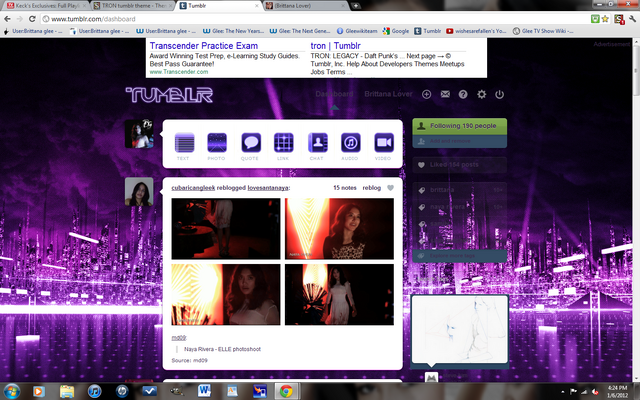Viewport: 640px width, 400px height.
Task: Switch to TRON tumblr theme tab
Action: [132, 6]
